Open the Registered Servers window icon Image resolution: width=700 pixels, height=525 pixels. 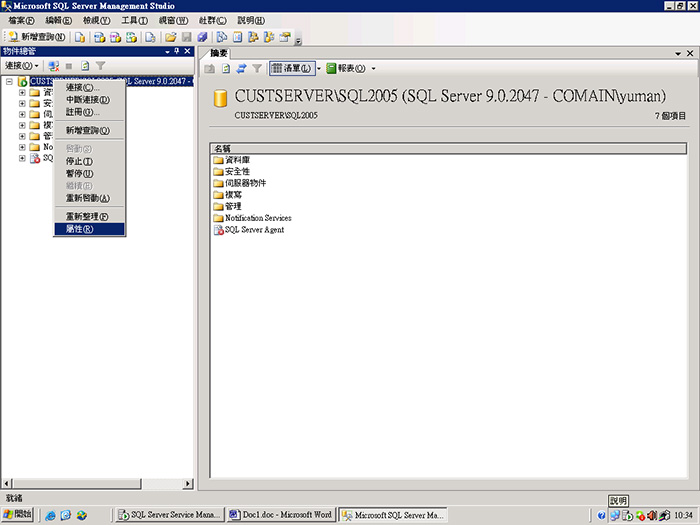point(221,37)
